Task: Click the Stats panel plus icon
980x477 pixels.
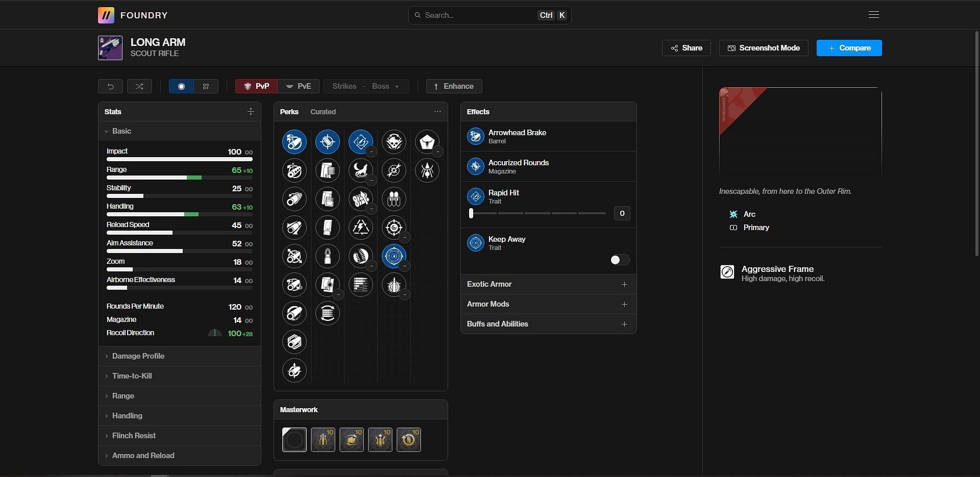Action: (x=251, y=111)
